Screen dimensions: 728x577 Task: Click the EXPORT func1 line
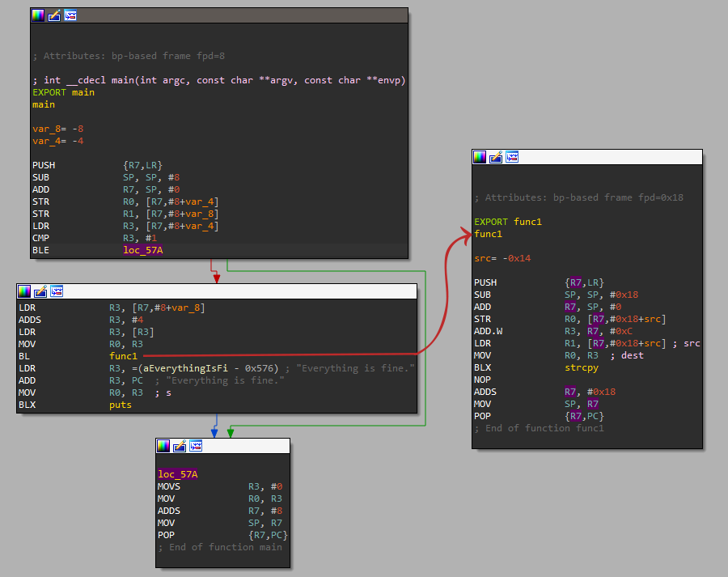508,222
